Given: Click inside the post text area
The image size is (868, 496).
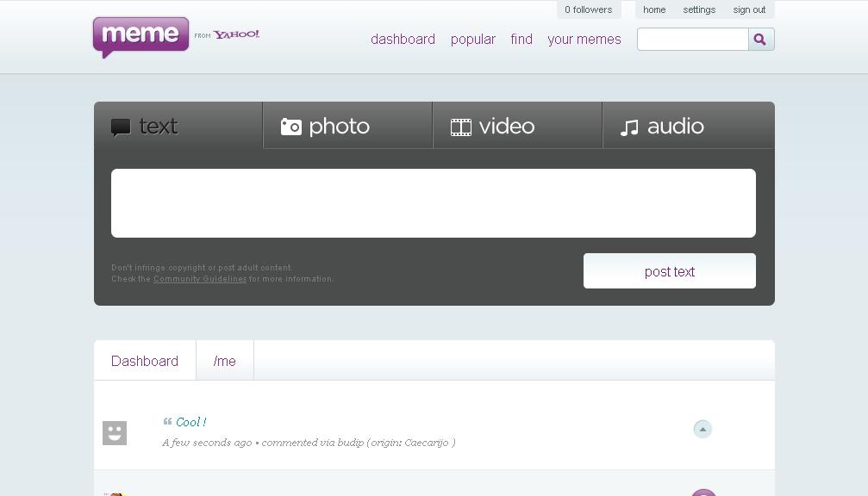Looking at the screenshot, I should point(433,203).
